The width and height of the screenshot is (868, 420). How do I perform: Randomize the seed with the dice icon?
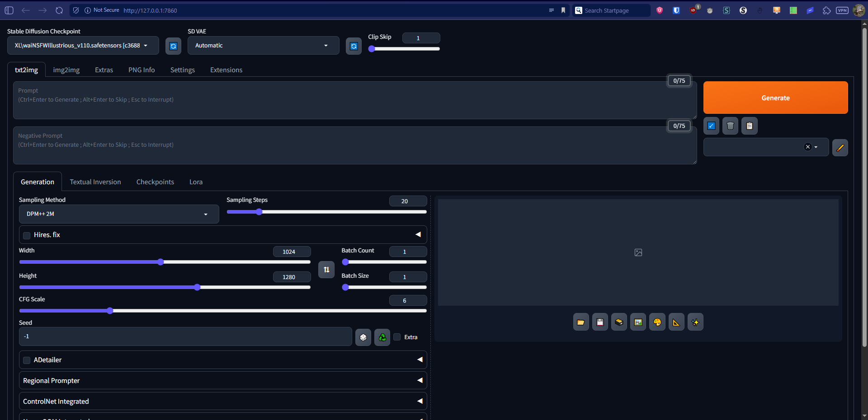pyautogui.click(x=363, y=337)
